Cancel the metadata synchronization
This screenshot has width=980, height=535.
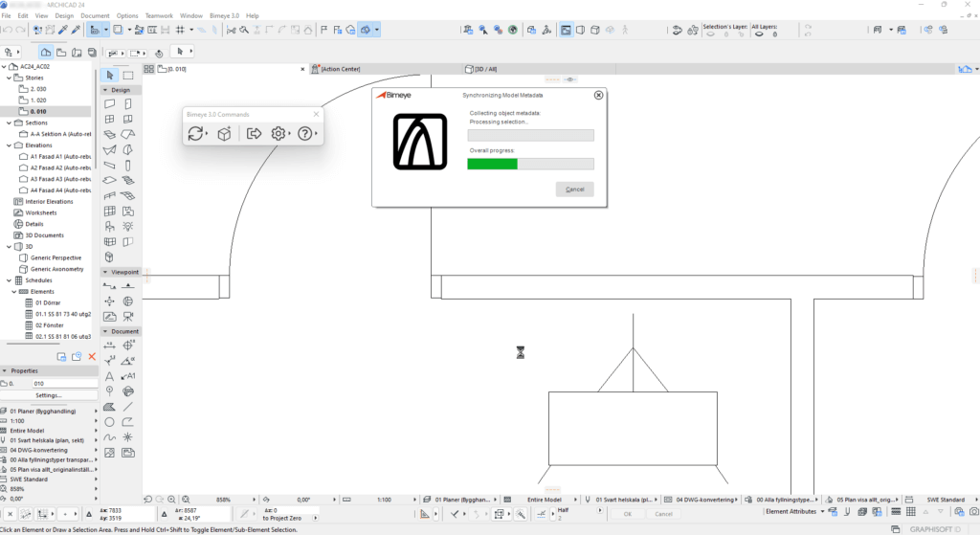click(x=574, y=189)
